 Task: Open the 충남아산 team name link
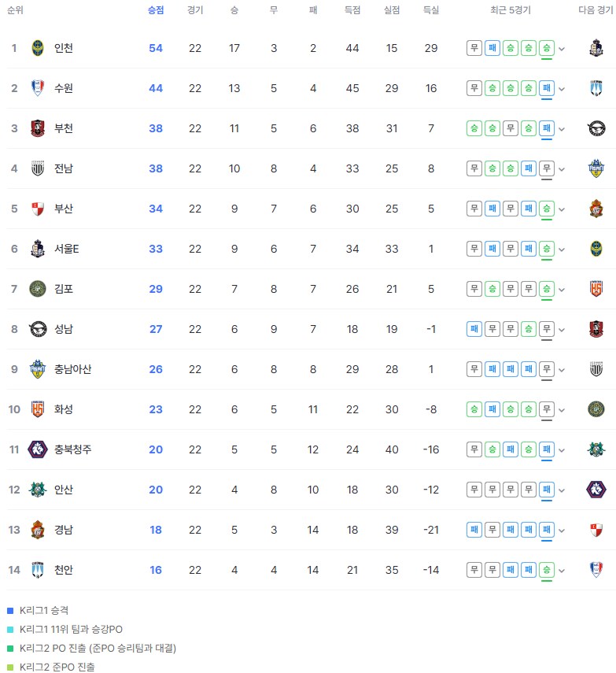[x=72, y=369]
